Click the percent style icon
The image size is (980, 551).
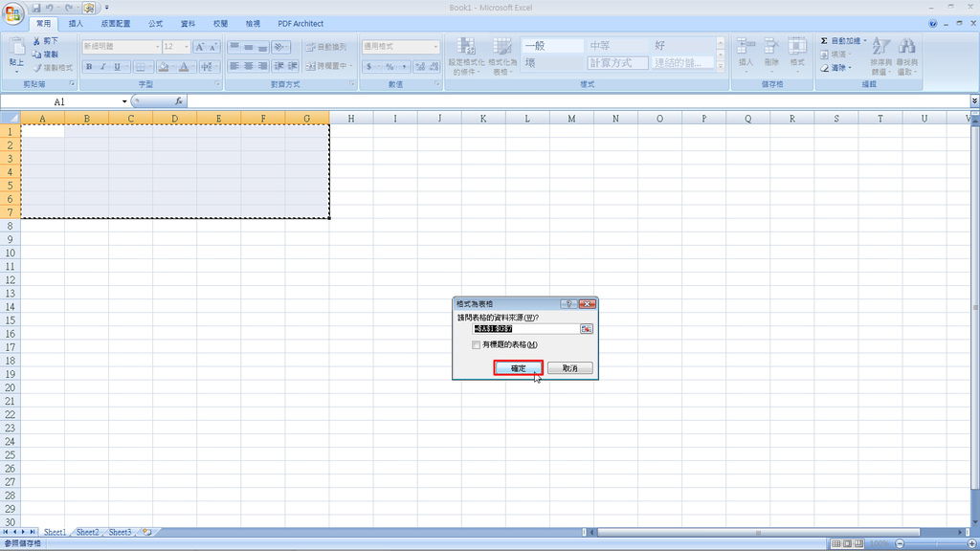tap(390, 66)
